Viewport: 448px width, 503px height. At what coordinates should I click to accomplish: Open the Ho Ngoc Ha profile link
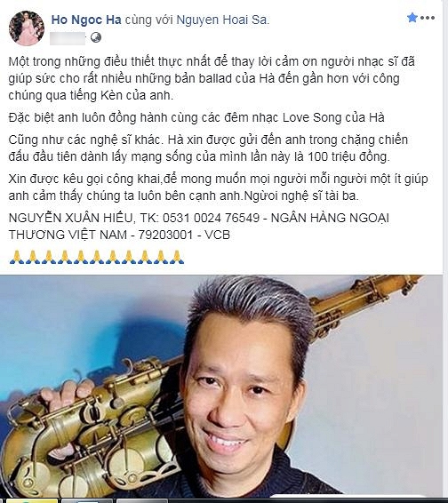[x=86, y=20]
